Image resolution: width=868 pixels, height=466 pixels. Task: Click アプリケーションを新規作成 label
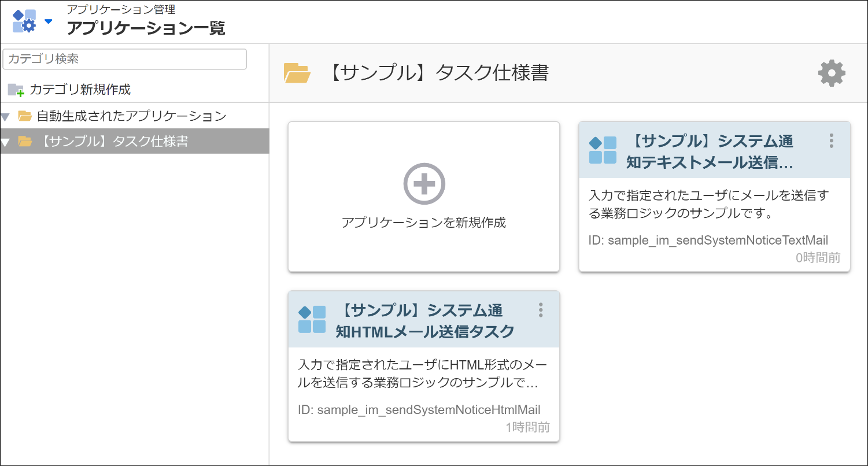pos(424,223)
